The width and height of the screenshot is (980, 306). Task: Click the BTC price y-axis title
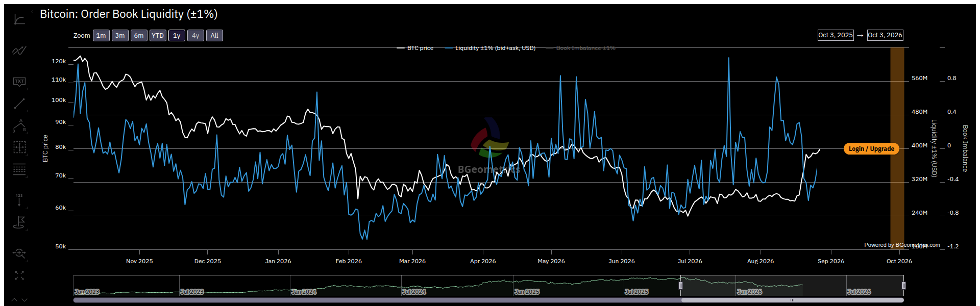click(x=45, y=148)
